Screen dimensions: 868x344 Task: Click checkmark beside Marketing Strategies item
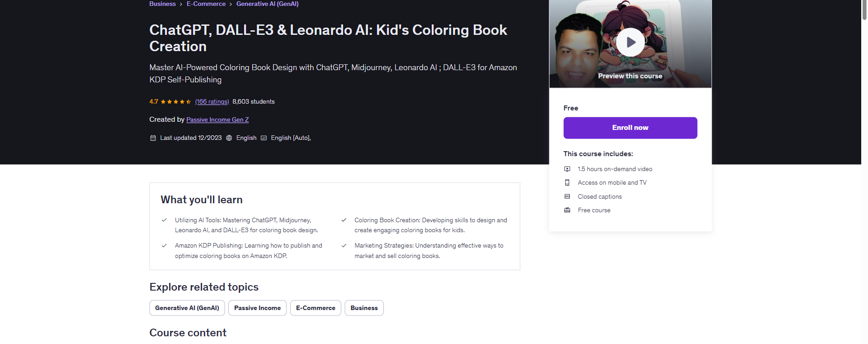coord(344,246)
